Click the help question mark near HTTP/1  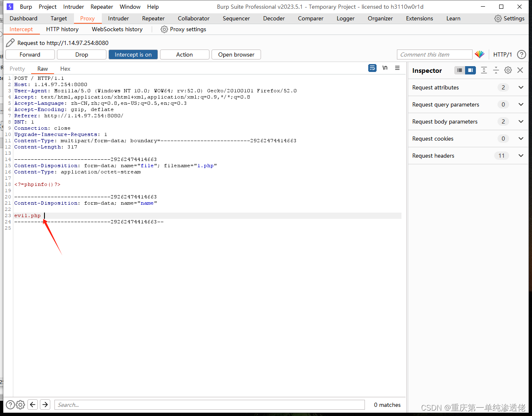tap(521, 54)
